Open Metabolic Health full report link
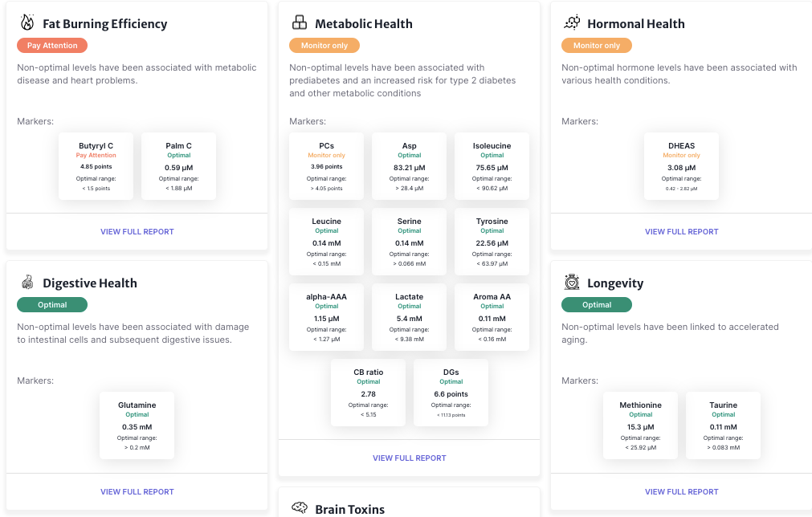Viewport: 812px width, 517px height. [409, 458]
